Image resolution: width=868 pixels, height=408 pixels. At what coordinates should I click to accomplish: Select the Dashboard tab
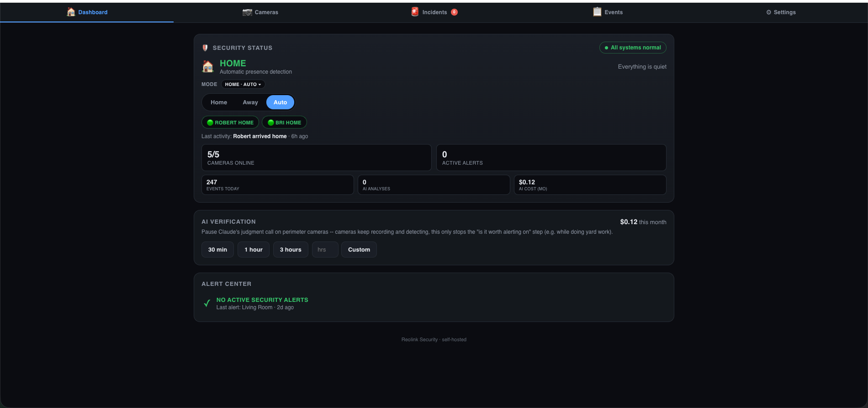87,12
